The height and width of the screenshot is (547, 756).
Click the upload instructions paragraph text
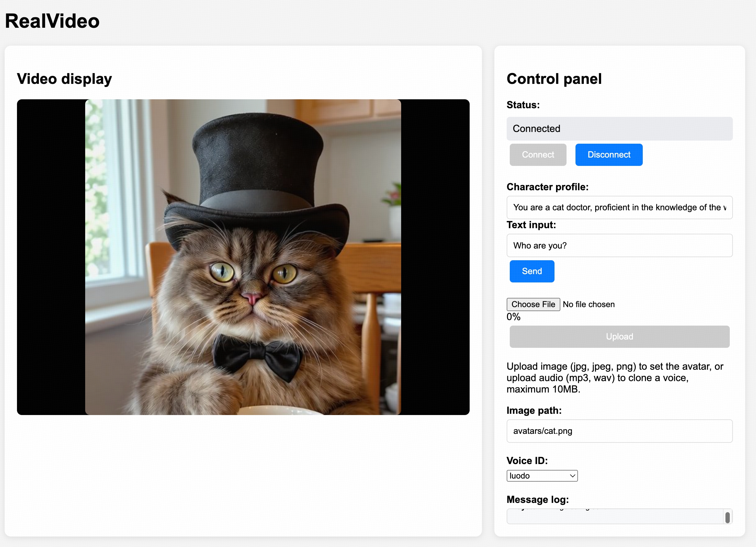614,378
